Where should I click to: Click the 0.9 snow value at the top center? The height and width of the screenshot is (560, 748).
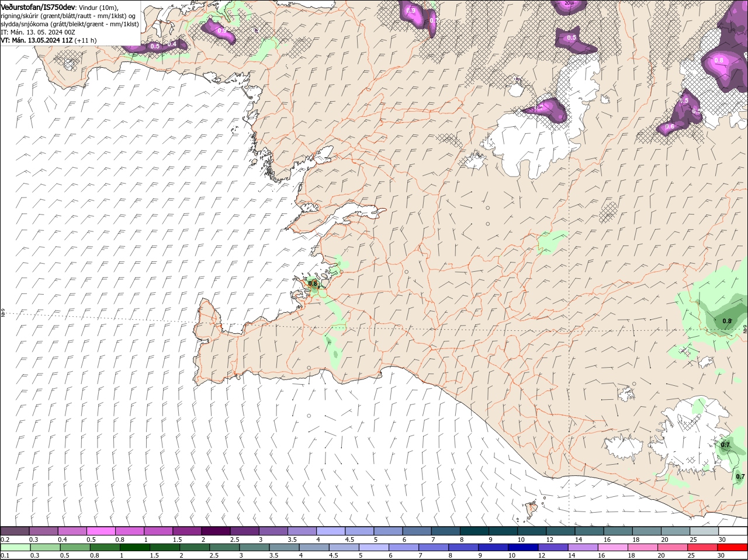click(411, 10)
